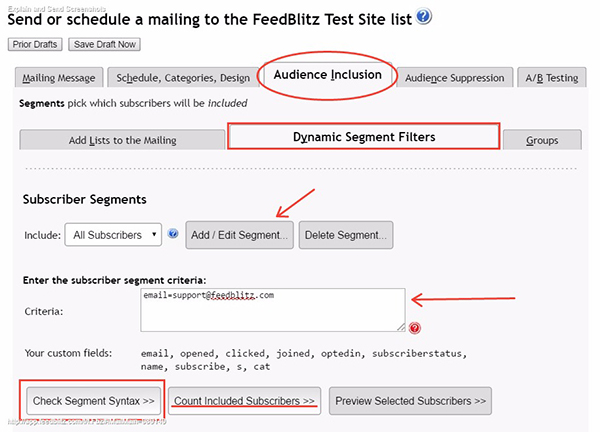Click the red help icon beside Criteria box
This screenshot has width=600, height=432.
coord(414,328)
